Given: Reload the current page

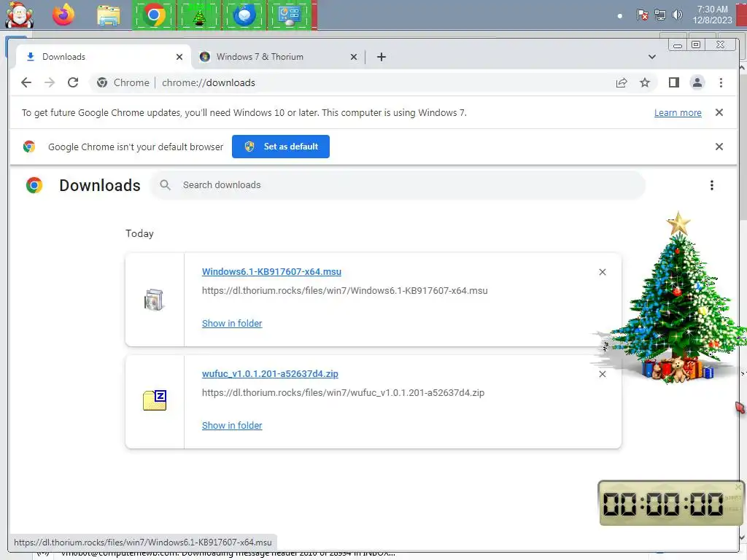Looking at the screenshot, I should 73,82.
